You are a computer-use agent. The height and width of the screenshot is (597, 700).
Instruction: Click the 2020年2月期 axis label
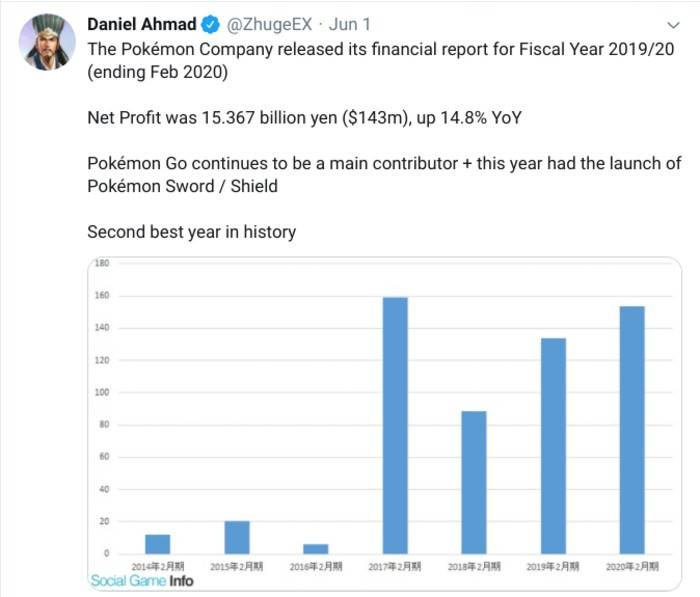(632, 567)
